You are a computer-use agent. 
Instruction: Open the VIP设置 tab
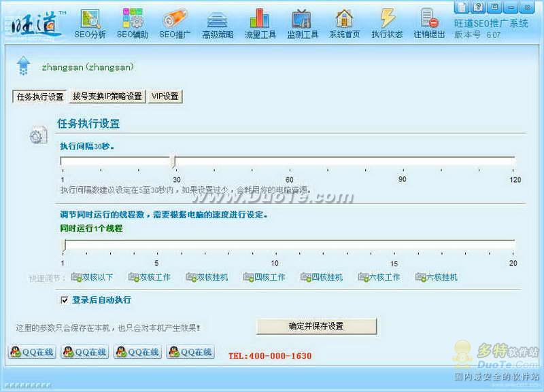point(165,96)
